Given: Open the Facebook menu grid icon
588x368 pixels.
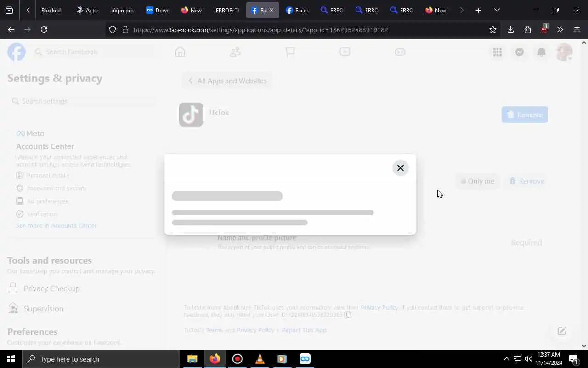Looking at the screenshot, I should 497,52.
